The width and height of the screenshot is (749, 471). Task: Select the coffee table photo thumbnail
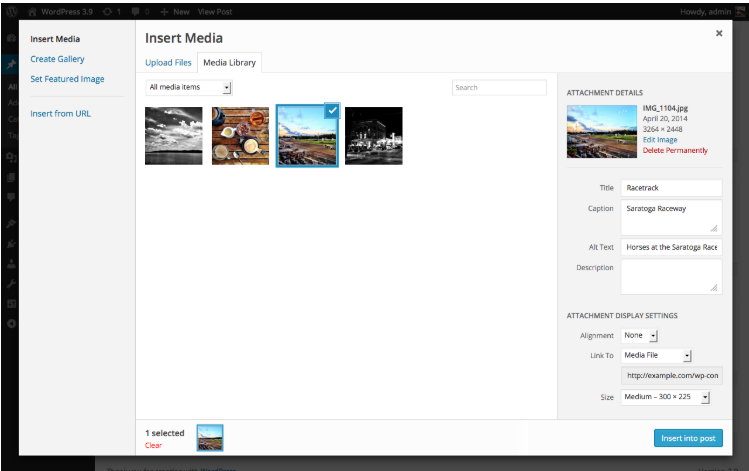[x=240, y=136]
